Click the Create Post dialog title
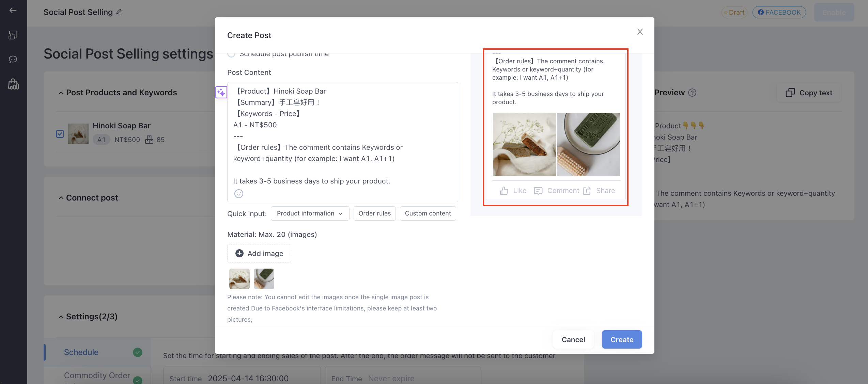This screenshot has width=868, height=384. click(249, 35)
